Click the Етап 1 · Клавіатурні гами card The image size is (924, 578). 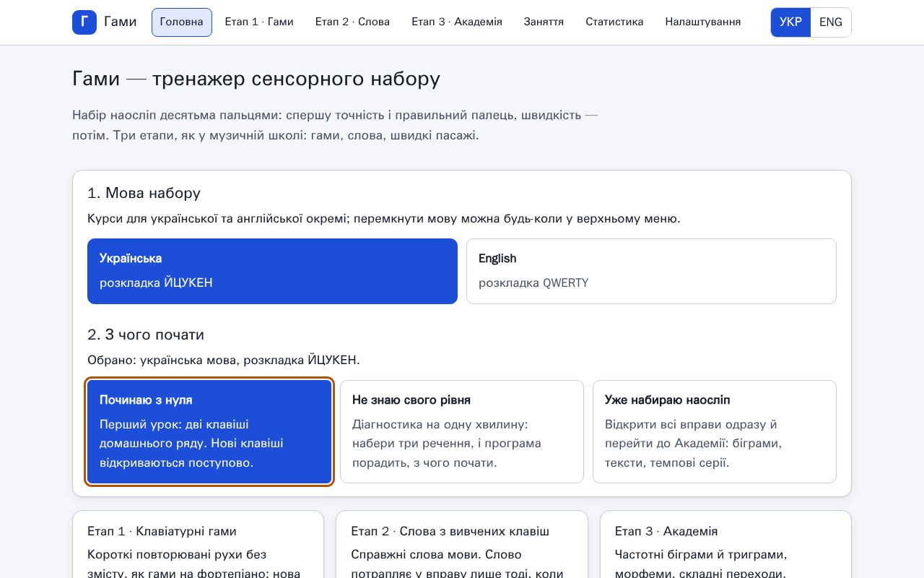coord(198,545)
